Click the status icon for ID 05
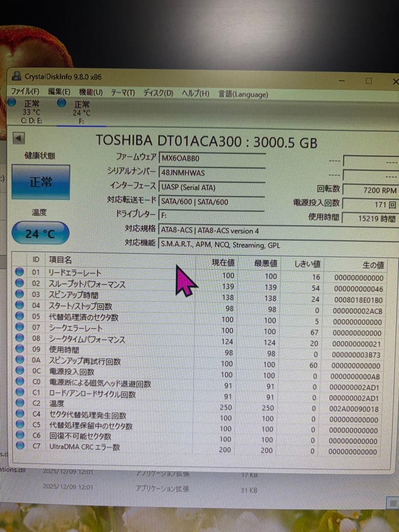The height and width of the screenshot is (532, 399). tap(20, 316)
